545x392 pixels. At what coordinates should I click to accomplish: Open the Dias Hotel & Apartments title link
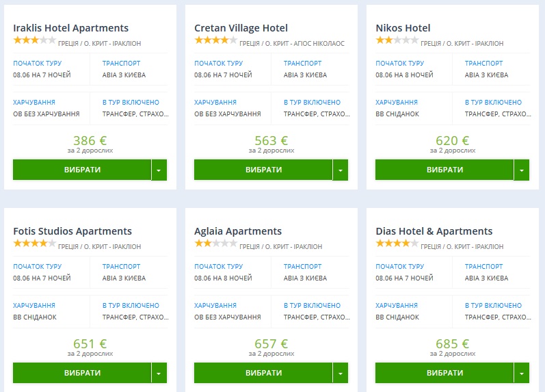[434, 231]
